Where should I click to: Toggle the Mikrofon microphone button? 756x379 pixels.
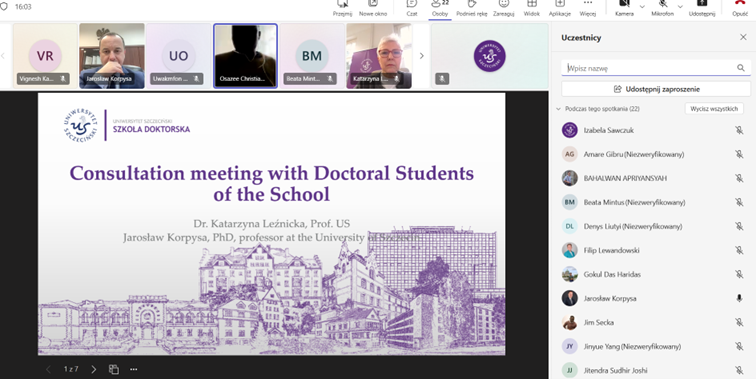coord(662,8)
